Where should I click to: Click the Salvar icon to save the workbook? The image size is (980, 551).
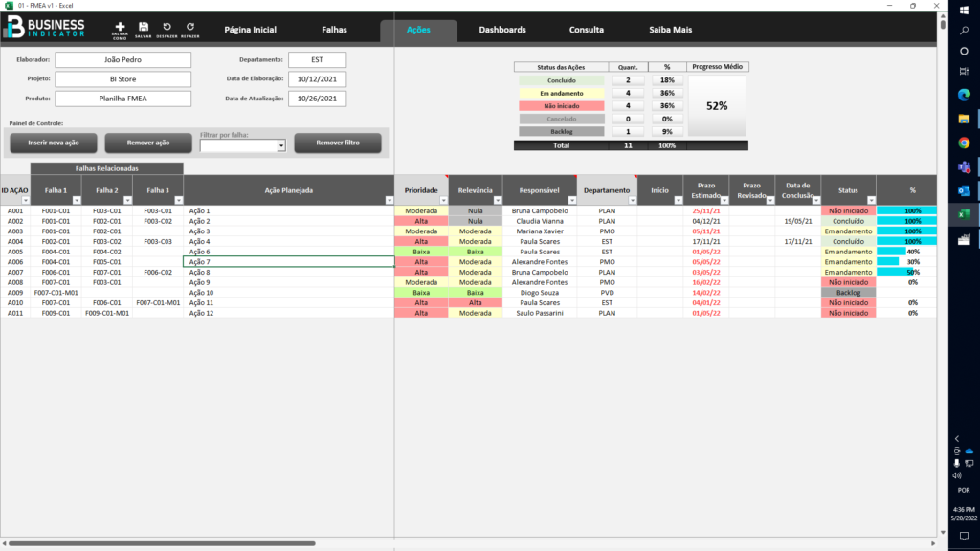pyautogui.click(x=144, y=26)
